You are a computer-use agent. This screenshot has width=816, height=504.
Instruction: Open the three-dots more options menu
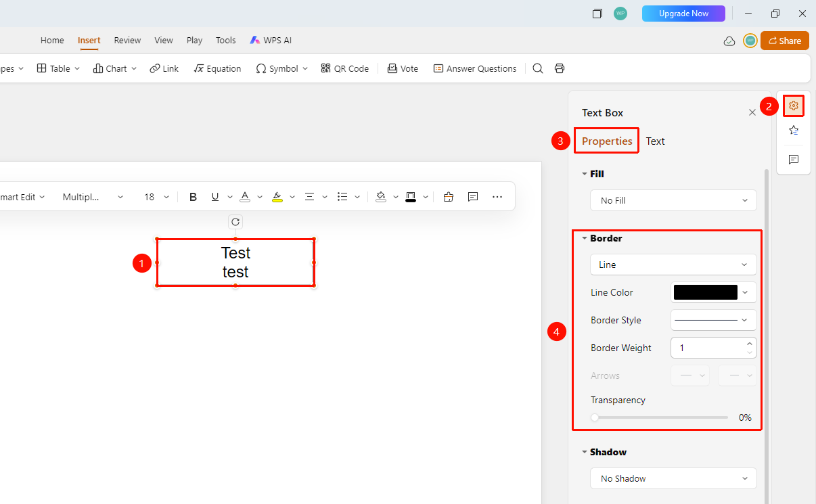pyautogui.click(x=497, y=197)
